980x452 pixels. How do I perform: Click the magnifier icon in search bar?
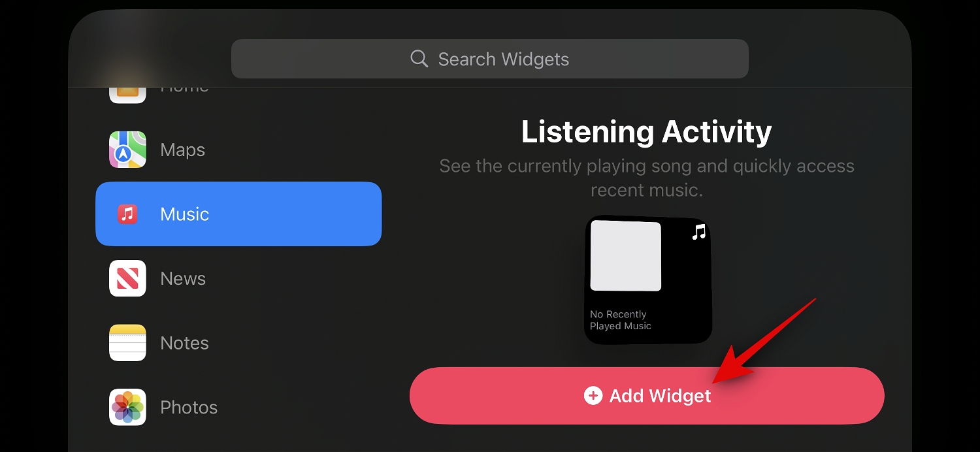tap(419, 59)
